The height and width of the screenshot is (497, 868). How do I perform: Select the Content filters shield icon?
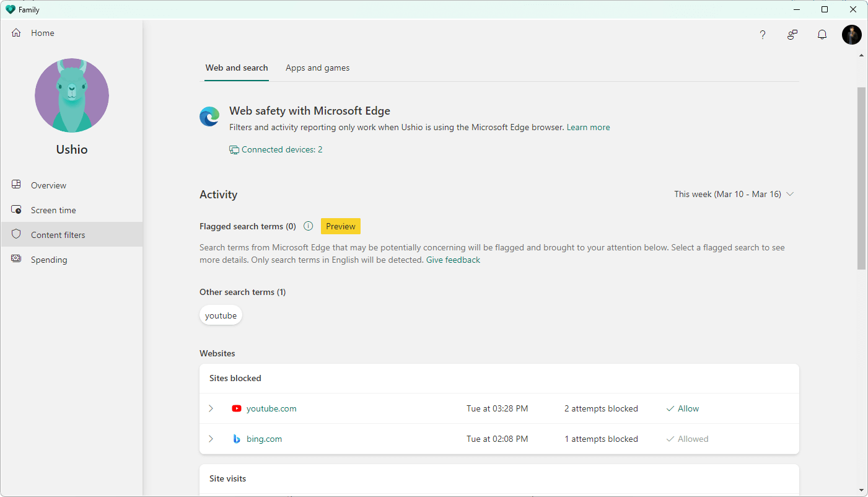point(17,234)
